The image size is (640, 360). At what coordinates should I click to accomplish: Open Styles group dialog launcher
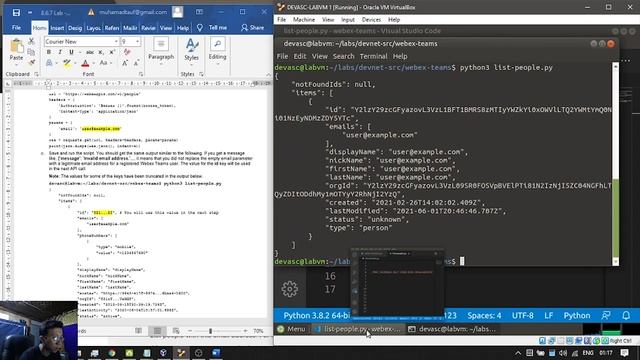[x=201, y=74]
